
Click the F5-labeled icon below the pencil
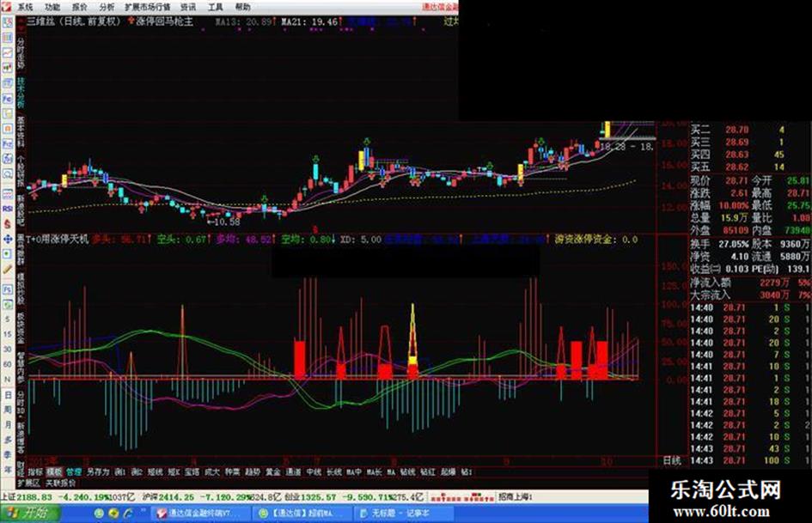click(x=7, y=289)
